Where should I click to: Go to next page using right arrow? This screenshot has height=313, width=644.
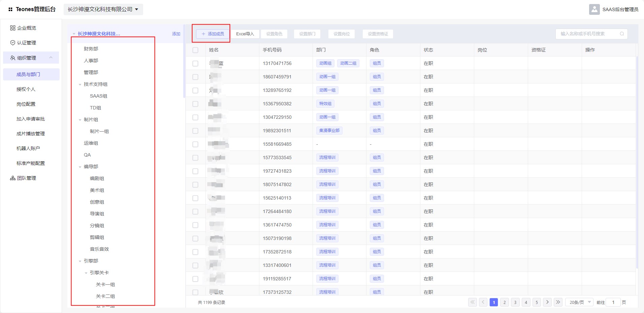pos(547,302)
